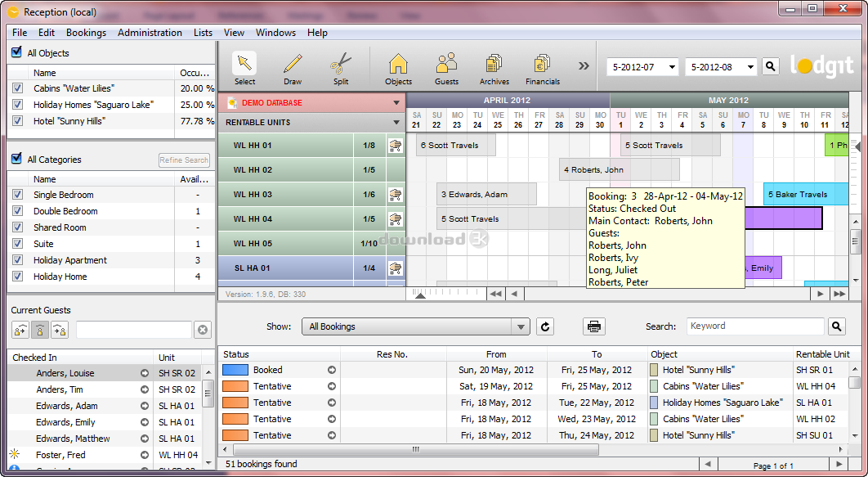Image resolution: width=868 pixels, height=477 pixels.
Task: Open the Administration menu
Action: (150, 33)
